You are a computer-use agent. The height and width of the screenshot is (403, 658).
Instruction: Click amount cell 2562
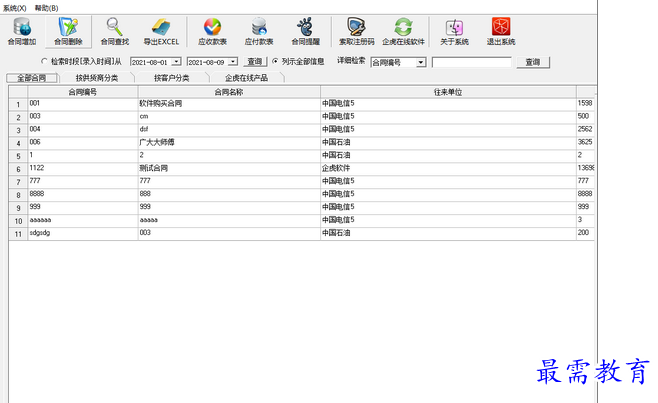585,130
